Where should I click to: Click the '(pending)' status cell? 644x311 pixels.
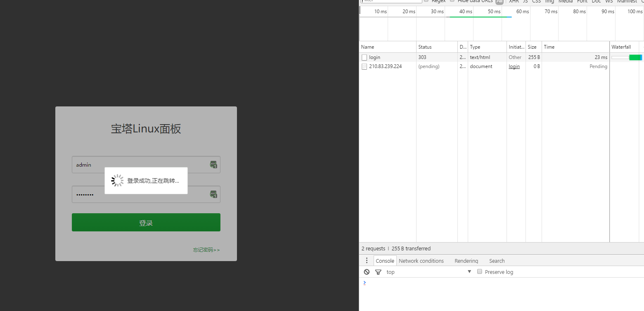[429, 66]
